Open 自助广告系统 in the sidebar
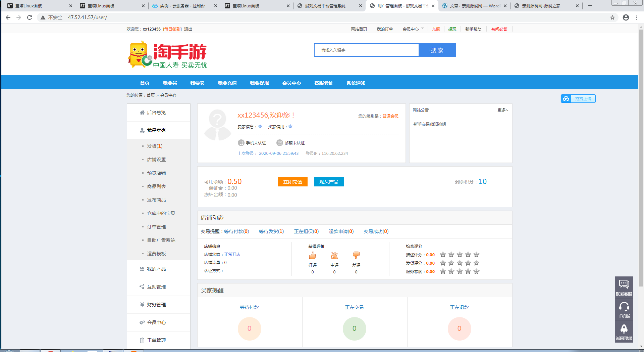This screenshot has height=352, width=644. [x=161, y=240]
